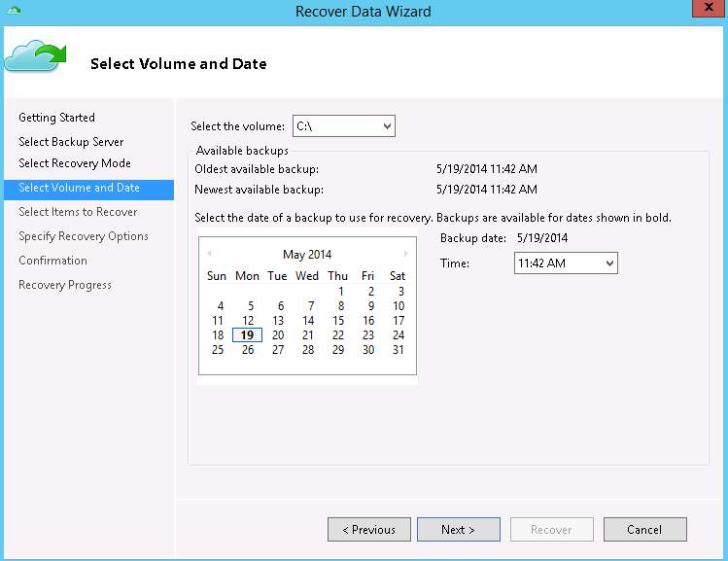
Task: Pick May 20 in the calendar
Action: pyautogui.click(x=278, y=335)
